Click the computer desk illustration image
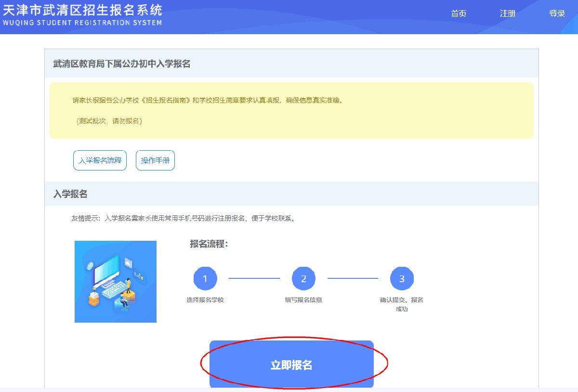This screenshot has width=578, height=392. point(116,282)
